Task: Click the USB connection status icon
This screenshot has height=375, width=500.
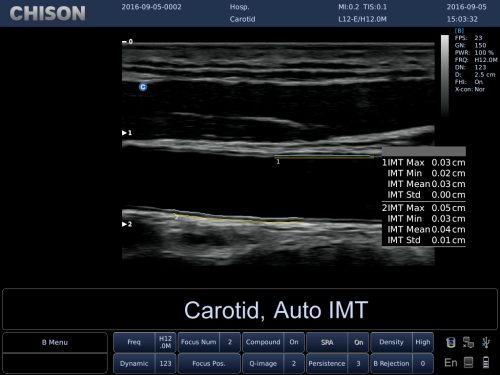Action: pos(486,342)
